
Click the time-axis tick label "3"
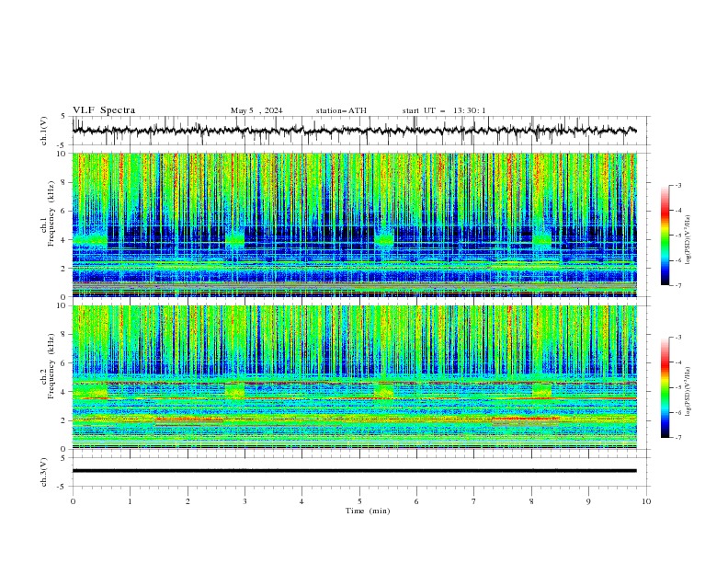[x=245, y=501]
